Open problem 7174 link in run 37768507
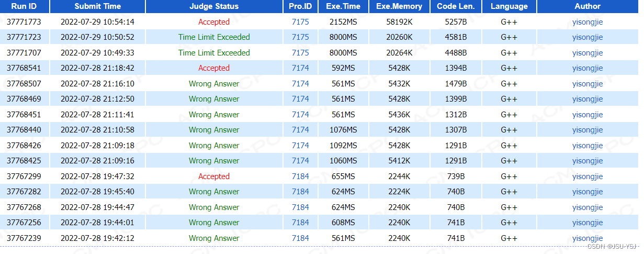 (x=300, y=84)
